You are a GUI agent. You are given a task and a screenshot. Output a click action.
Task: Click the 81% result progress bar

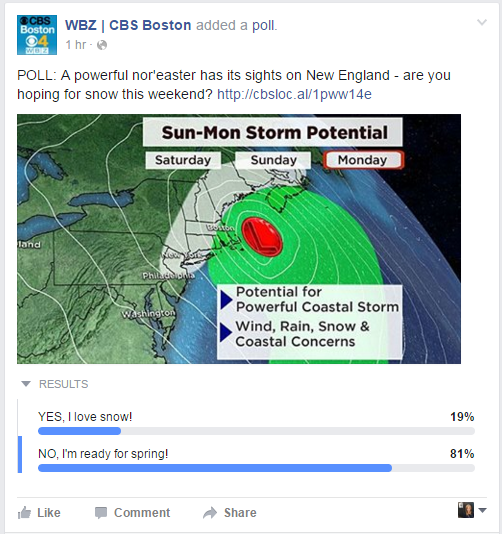click(x=256, y=468)
